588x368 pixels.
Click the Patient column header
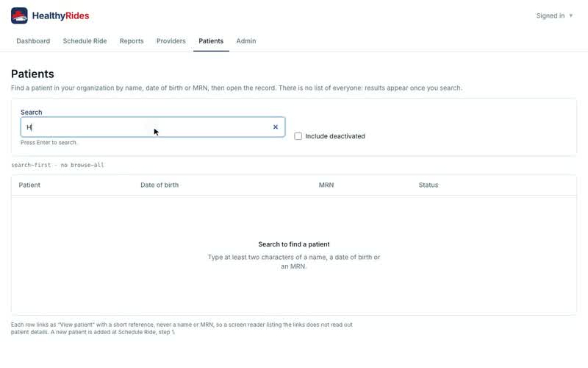tap(29, 185)
